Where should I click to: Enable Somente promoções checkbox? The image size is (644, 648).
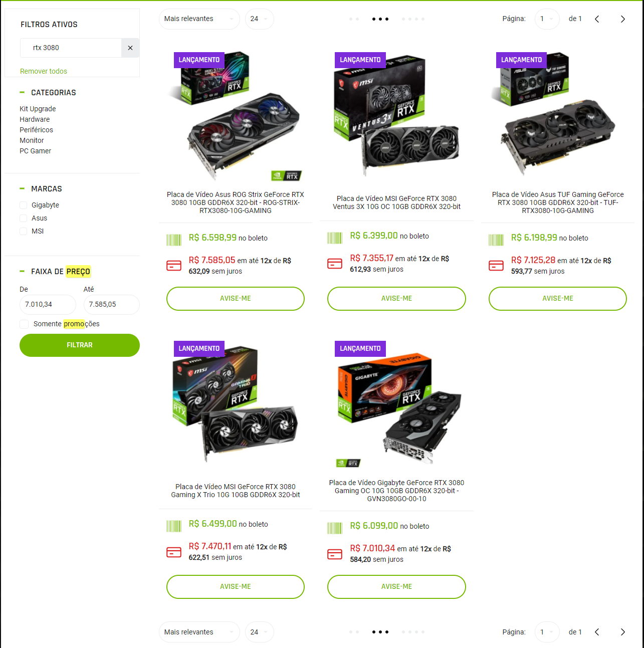click(24, 324)
